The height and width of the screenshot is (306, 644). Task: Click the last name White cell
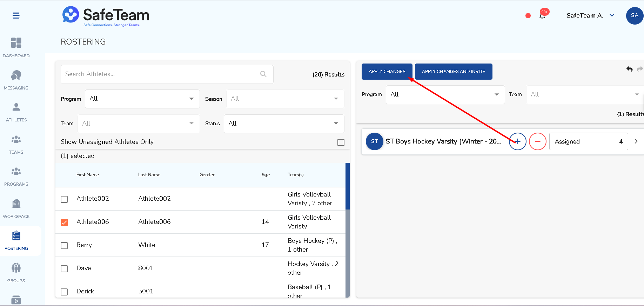point(147,245)
